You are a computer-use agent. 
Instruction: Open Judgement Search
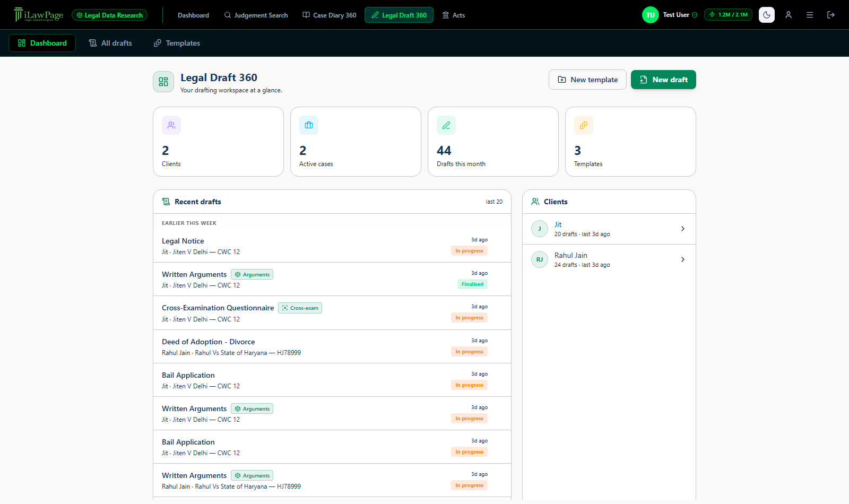[256, 15]
